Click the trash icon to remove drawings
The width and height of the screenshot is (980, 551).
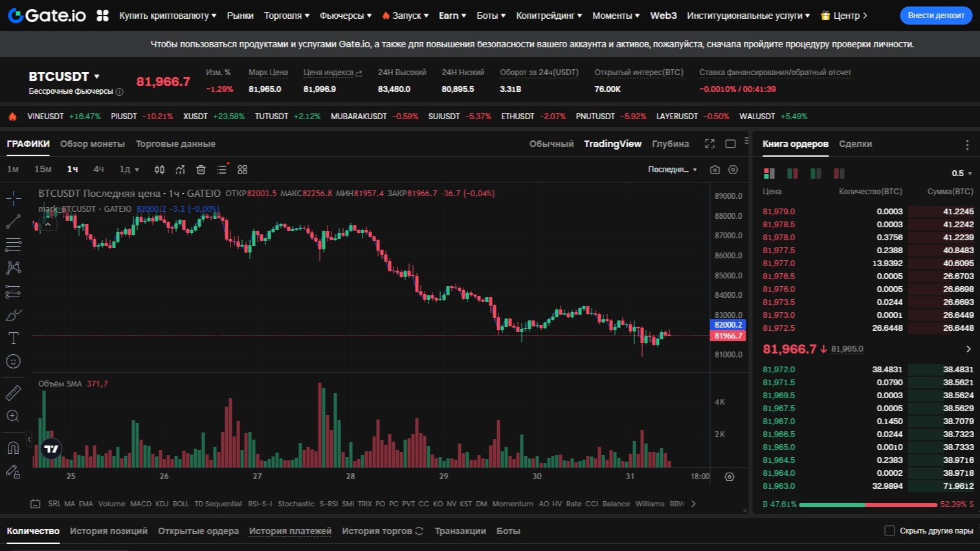(x=201, y=170)
